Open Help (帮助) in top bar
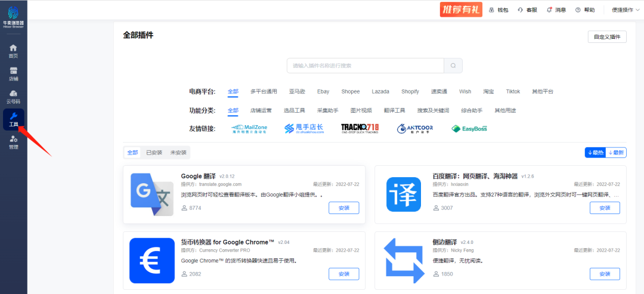 (x=585, y=10)
